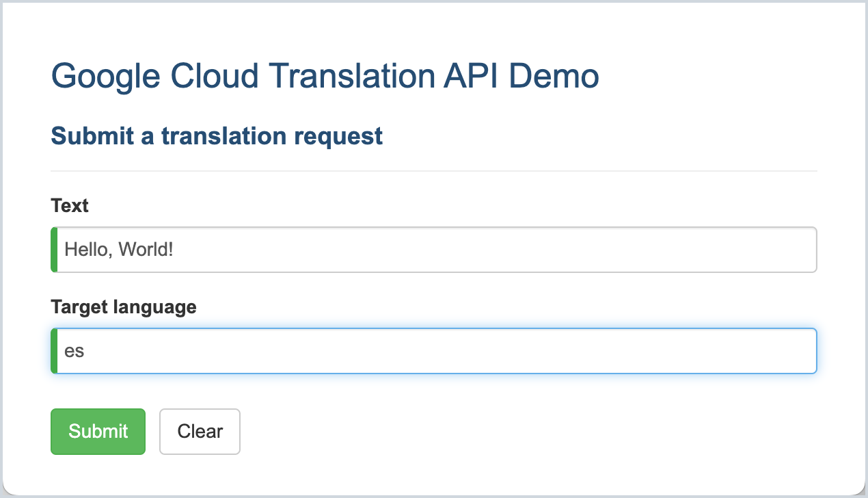Click the Submit a translation request subheading
868x498 pixels.
(217, 136)
